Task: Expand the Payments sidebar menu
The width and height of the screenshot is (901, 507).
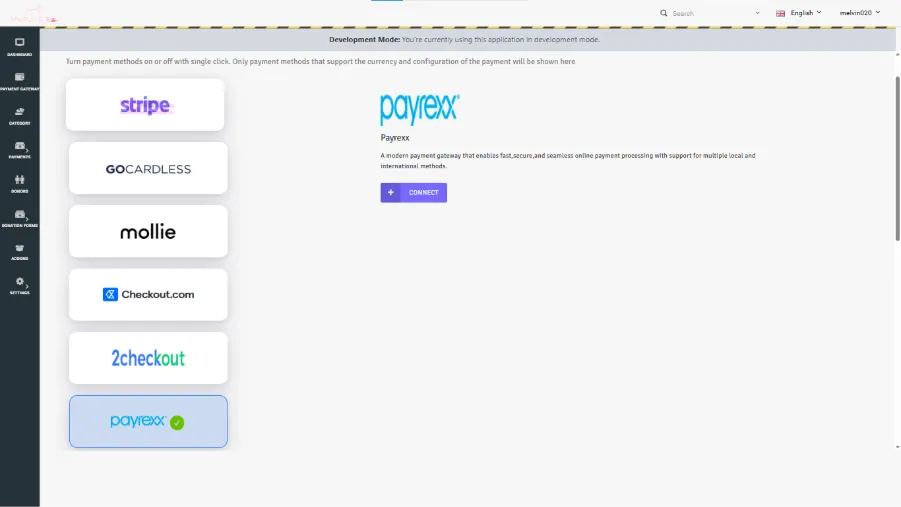Action: (x=20, y=150)
